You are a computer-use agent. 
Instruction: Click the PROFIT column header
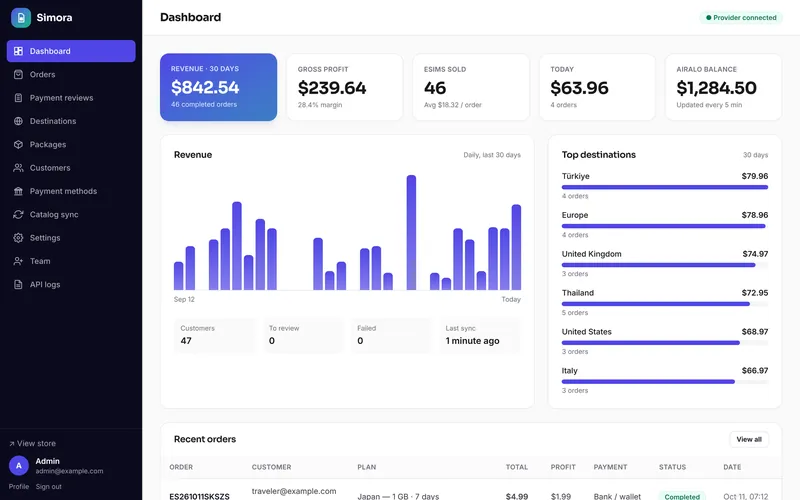[x=563, y=467]
